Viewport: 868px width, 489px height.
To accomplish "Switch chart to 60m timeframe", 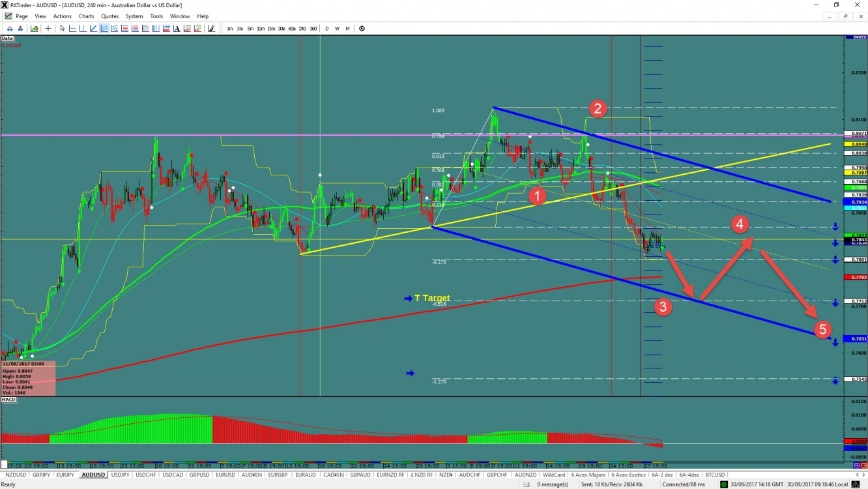I will coord(292,28).
